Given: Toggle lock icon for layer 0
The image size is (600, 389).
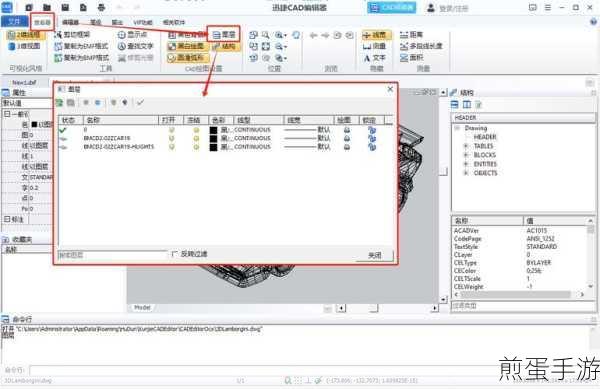Looking at the screenshot, I should [x=372, y=130].
